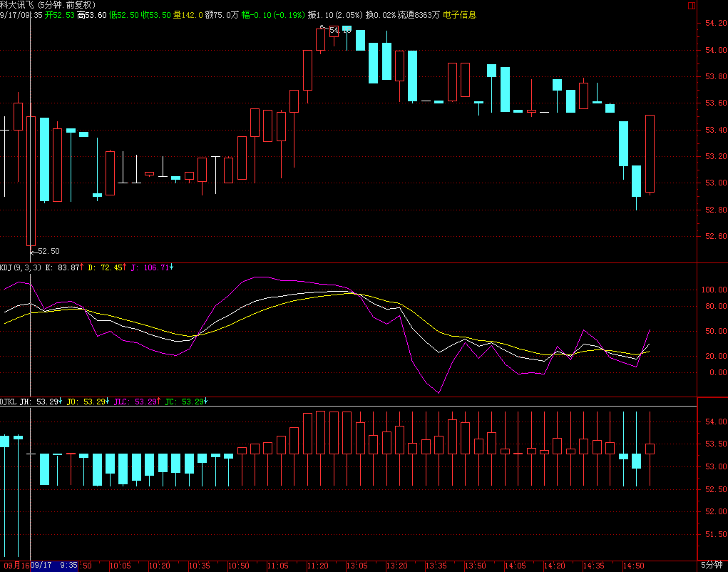Open the DJKL indicator label
This screenshot has width=728, height=572.
(9, 402)
